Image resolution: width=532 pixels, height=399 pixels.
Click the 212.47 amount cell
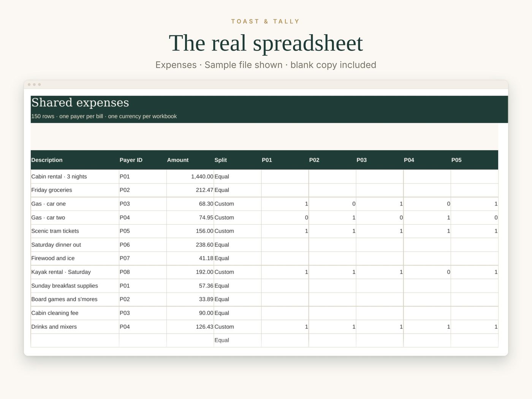[190, 190]
